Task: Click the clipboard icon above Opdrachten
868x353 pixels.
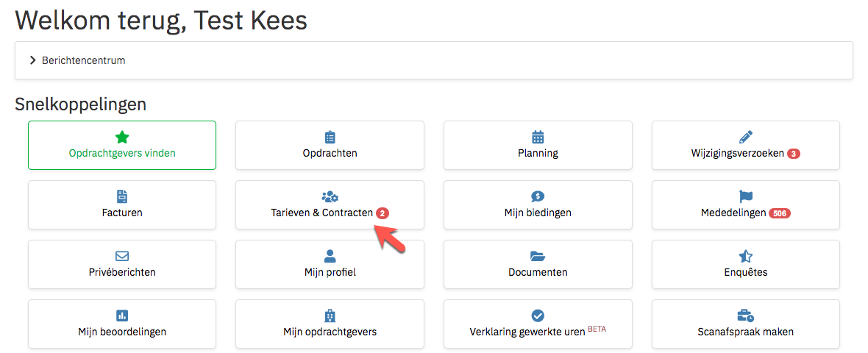Action: pos(330,138)
